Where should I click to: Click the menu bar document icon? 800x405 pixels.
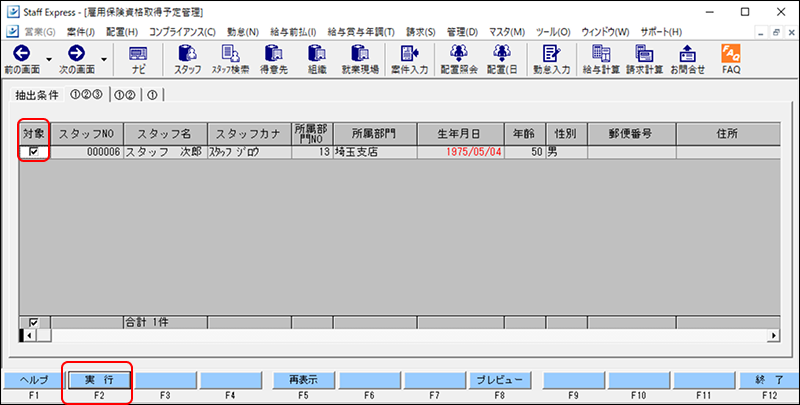click(13, 32)
